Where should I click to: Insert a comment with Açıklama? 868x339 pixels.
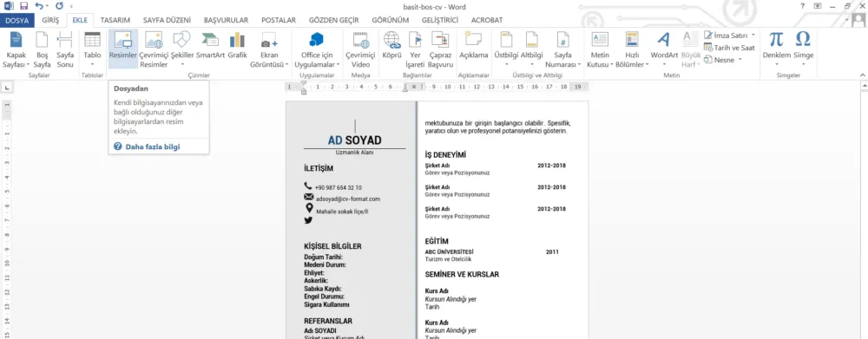tap(474, 45)
